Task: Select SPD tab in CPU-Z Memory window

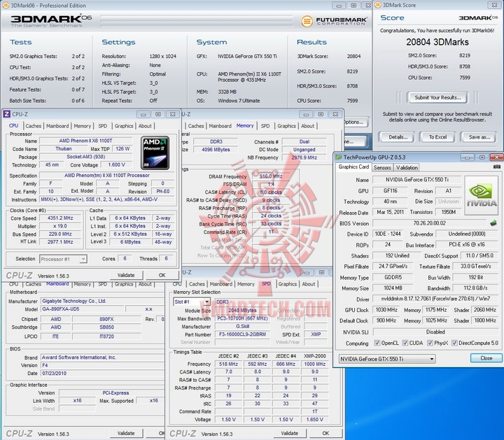Action: coord(265,126)
